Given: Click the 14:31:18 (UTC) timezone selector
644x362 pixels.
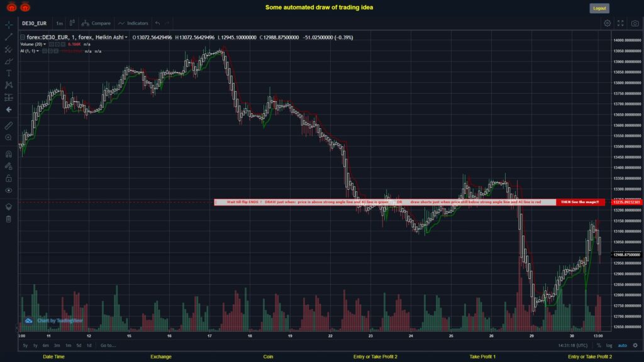Looking at the screenshot, I should tap(572, 346).
